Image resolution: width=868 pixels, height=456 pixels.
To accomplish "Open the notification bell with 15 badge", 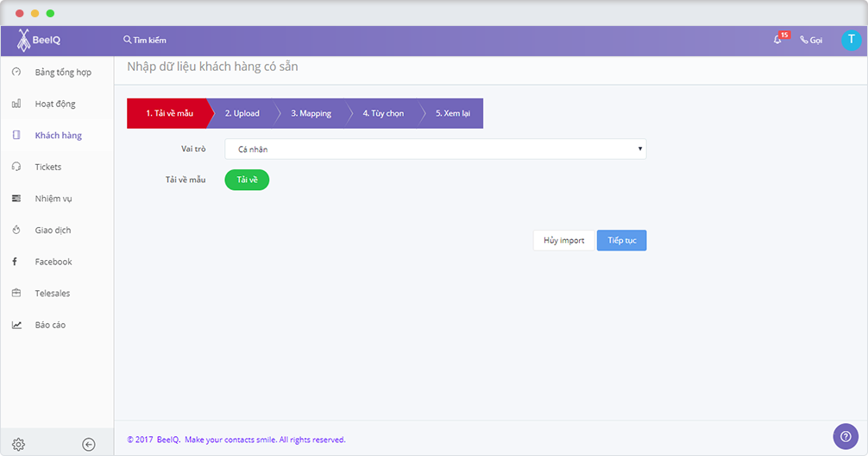I will tap(777, 40).
